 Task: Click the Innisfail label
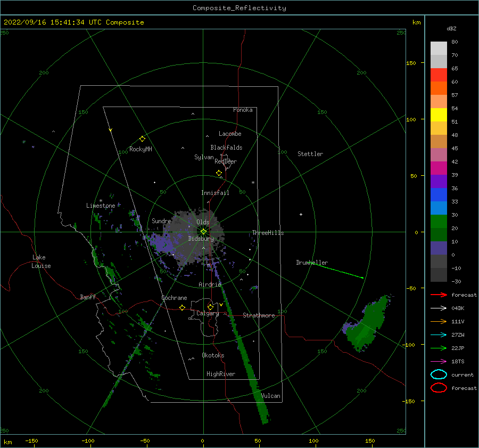[x=215, y=193]
